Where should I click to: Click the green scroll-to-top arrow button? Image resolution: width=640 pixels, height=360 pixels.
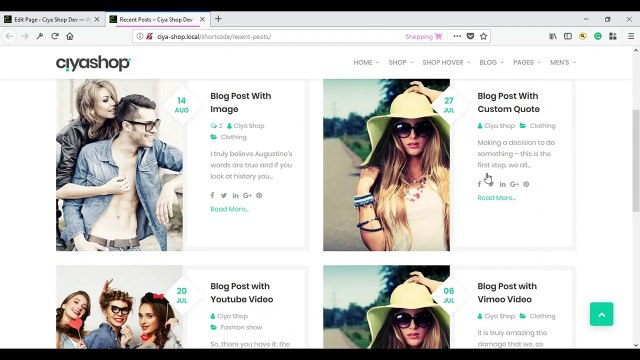tap(601, 314)
